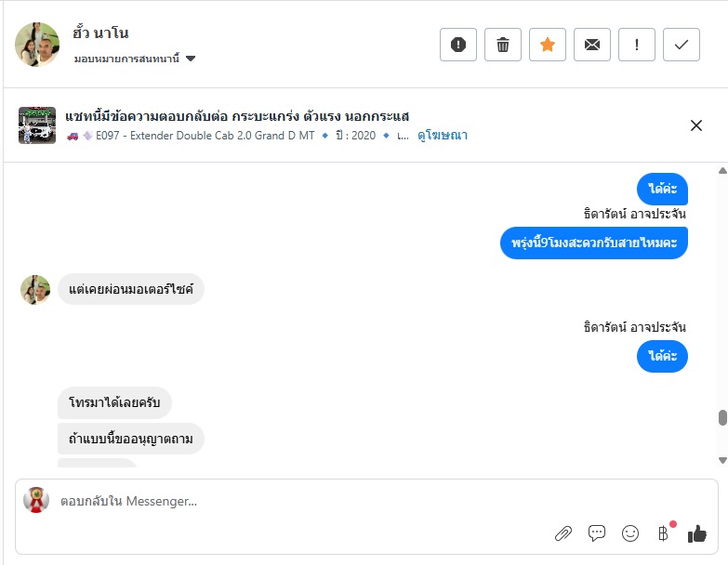Click the priority exclamation mark button
The image size is (728, 565).
pos(637,45)
